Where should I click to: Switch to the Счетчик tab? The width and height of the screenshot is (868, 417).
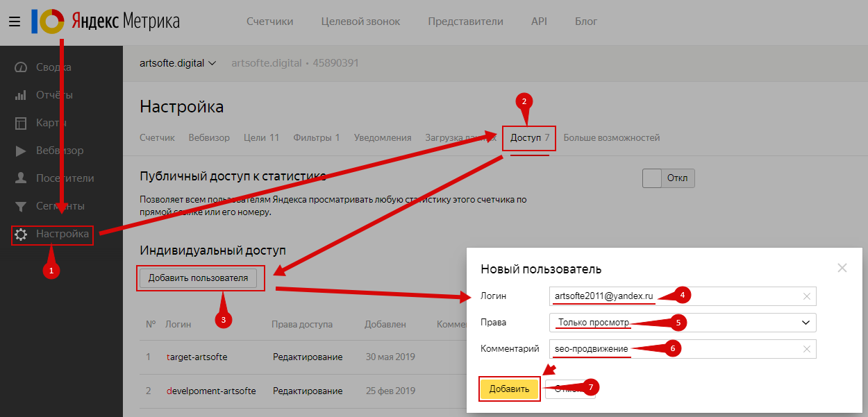click(157, 137)
